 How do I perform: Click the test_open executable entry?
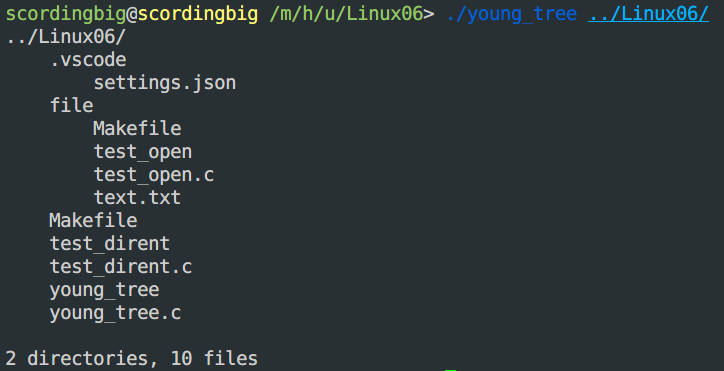coord(143,152)
